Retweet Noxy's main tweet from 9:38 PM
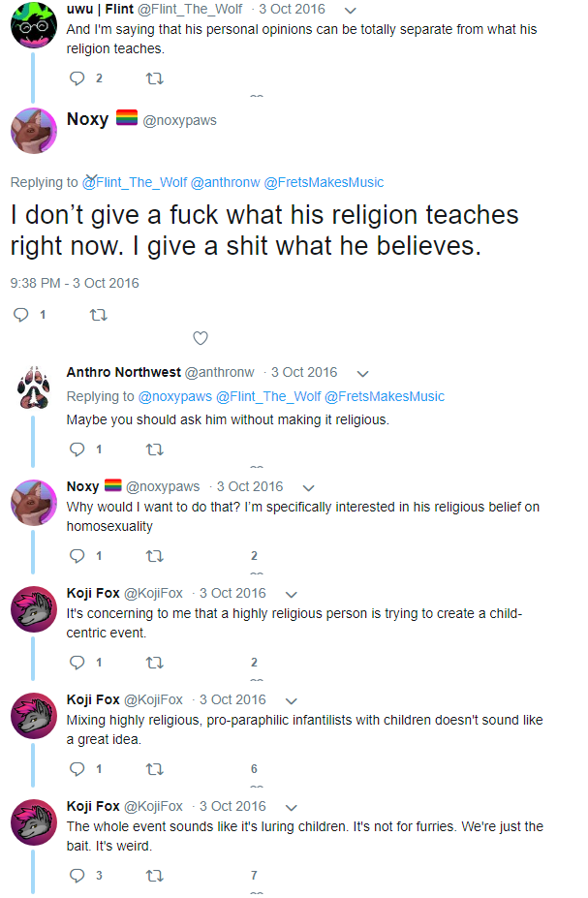Image resolution: width=588 pixels, height=898 pixels. click(x=99, y=315)
